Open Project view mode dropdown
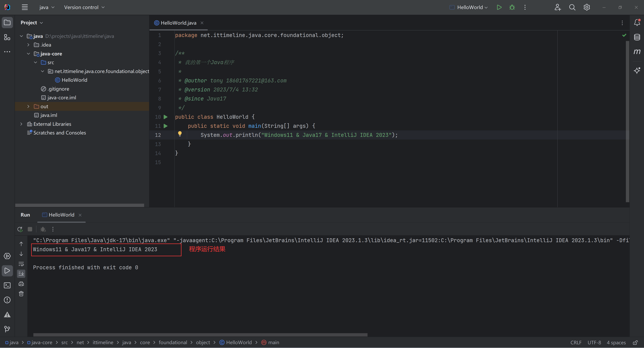The height and width of the screenshot is (348, 644). coord(32,22)
